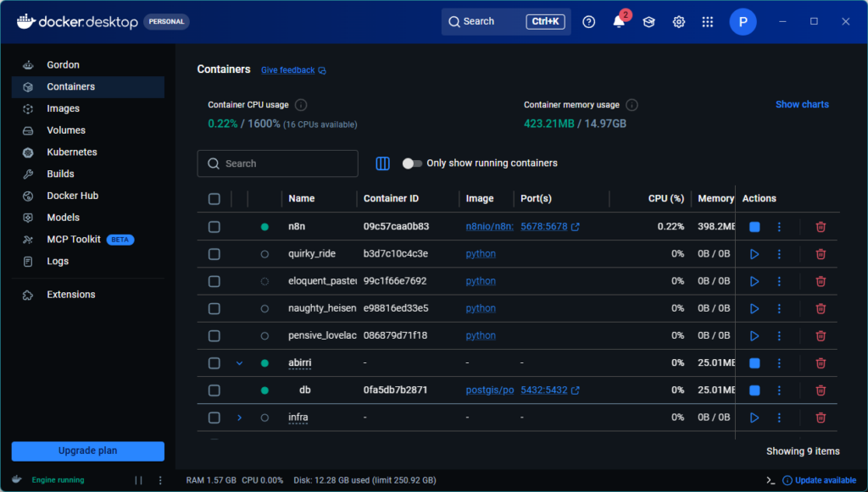Open Models in sidebar
The image size is (868, 492).
click(x=88, y=218)
